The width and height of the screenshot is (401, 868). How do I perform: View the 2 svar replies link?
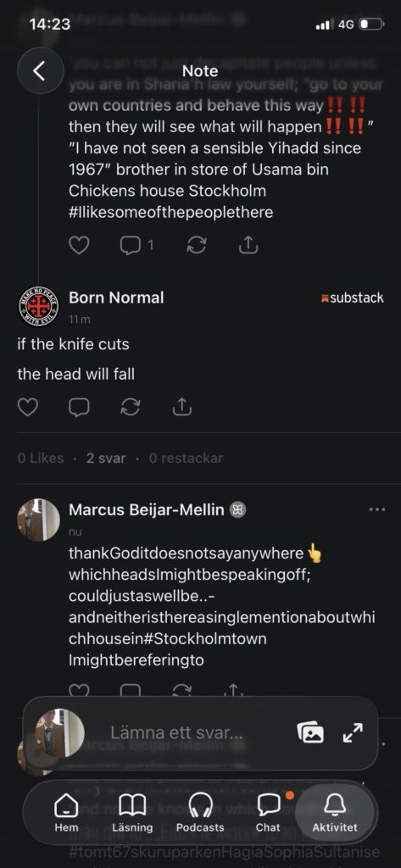coord(106,459)
